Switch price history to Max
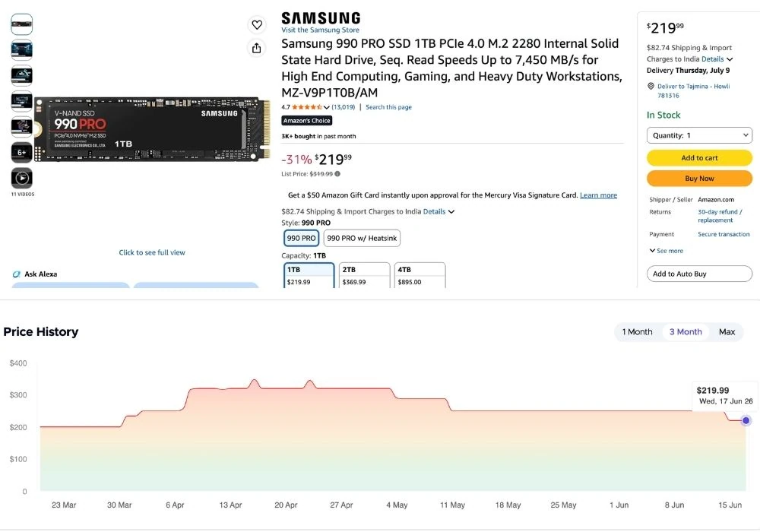 pyautogui.click(x=727, y=332)
